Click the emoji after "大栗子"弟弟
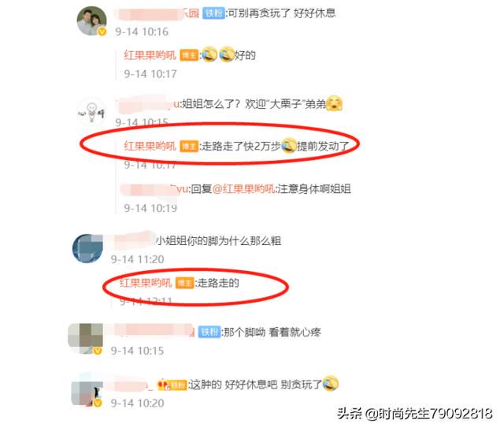The height and width of the screenshot is (431, 504). (334, 103)
